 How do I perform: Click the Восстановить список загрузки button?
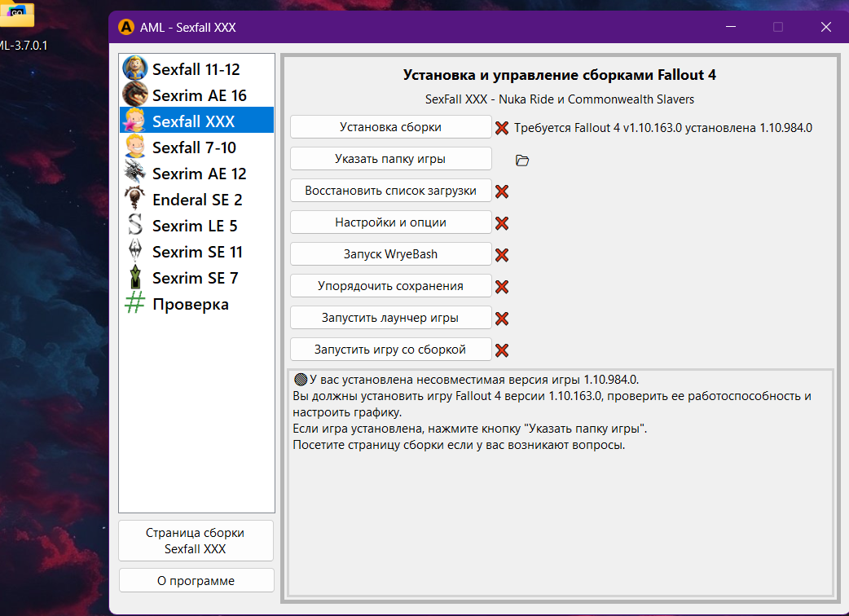point(390,191)
